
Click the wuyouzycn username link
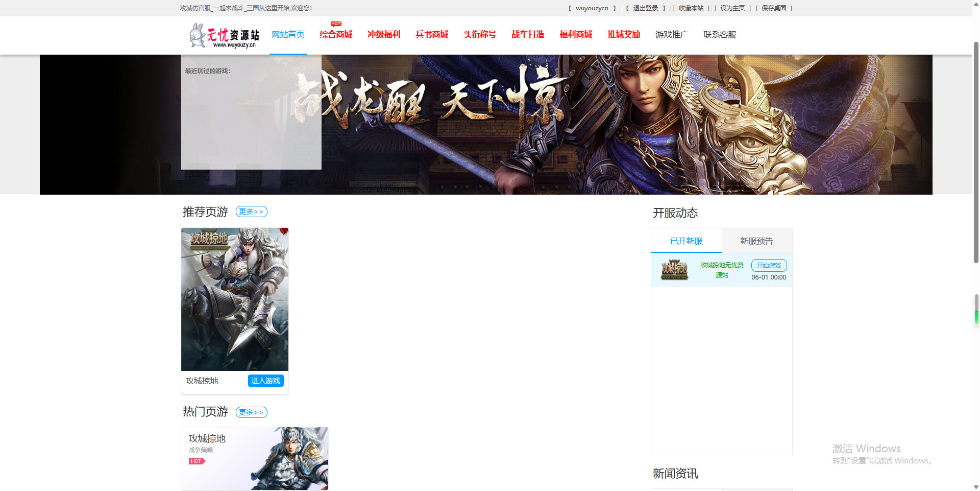coord(592,8)
